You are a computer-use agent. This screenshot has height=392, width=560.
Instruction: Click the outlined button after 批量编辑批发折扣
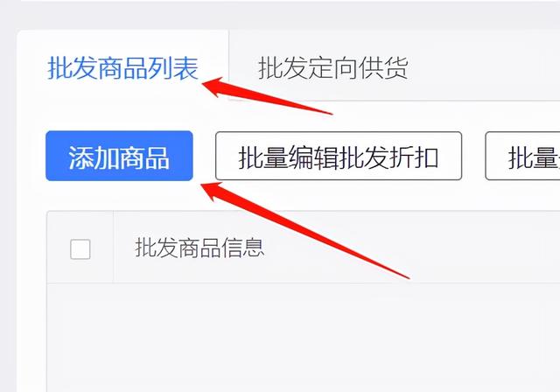click(x=522, y=156)
